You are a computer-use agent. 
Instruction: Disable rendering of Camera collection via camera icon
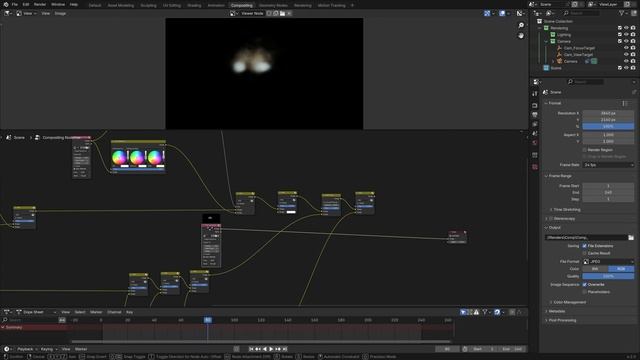(x=633, y=41)
